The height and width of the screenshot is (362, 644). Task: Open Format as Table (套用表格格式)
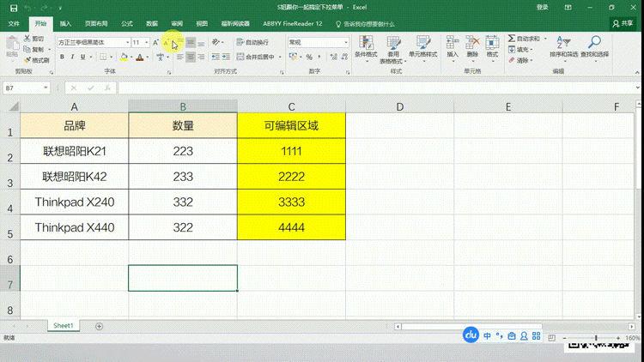tap(393, 50)
